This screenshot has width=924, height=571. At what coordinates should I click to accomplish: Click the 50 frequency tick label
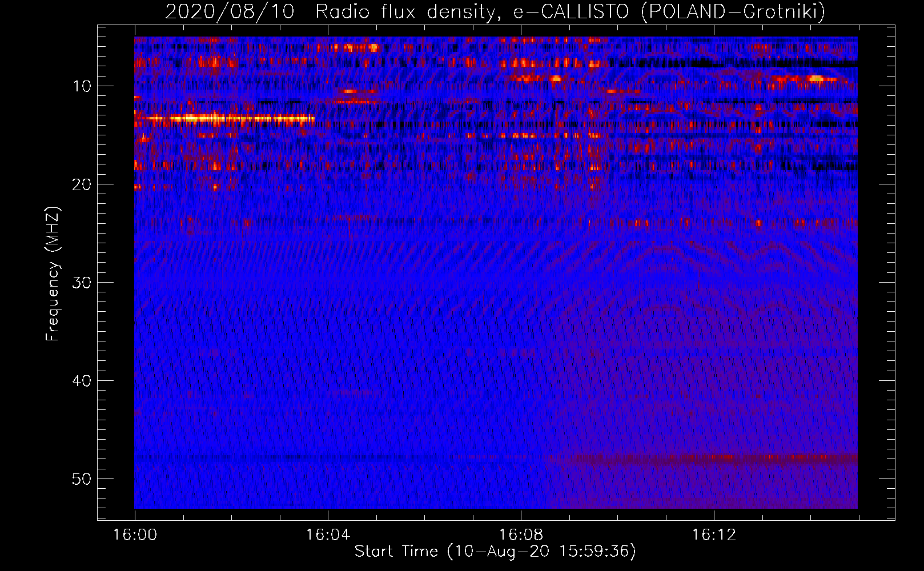82,479
